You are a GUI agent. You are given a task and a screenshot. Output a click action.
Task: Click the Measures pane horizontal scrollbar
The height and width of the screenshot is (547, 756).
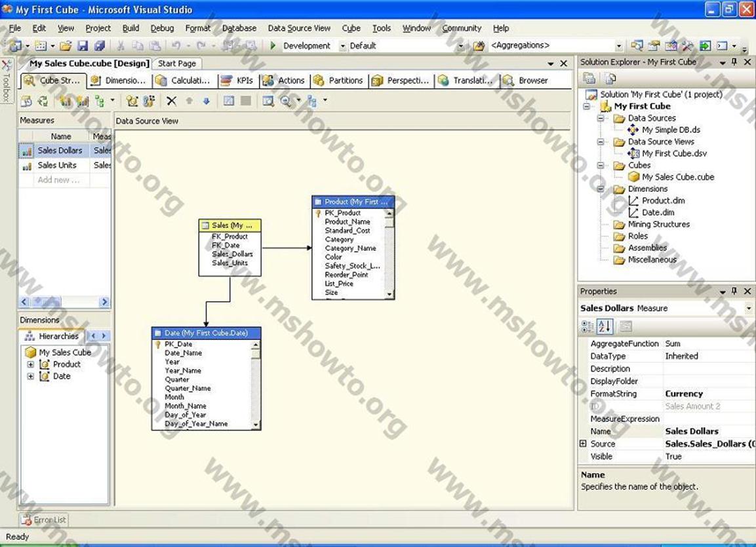[64, 302]
